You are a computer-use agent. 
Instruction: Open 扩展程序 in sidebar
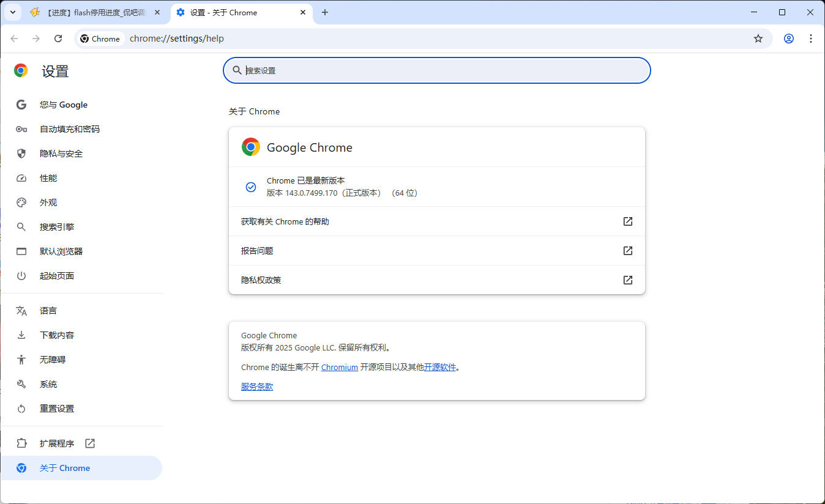pos(57,443)
